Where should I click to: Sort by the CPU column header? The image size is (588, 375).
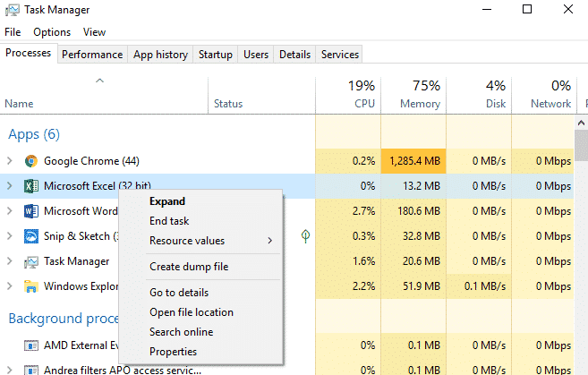pos(348,96)
